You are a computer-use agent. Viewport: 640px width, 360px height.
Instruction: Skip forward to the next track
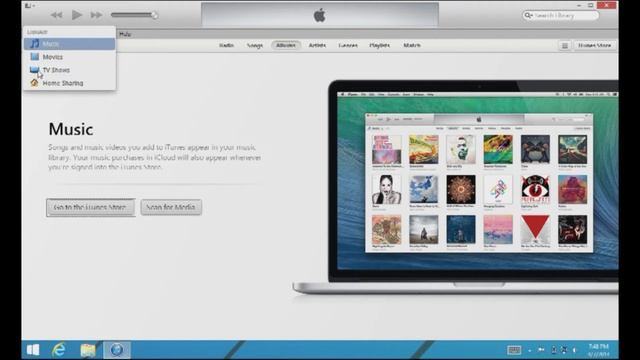click(96, 16)
